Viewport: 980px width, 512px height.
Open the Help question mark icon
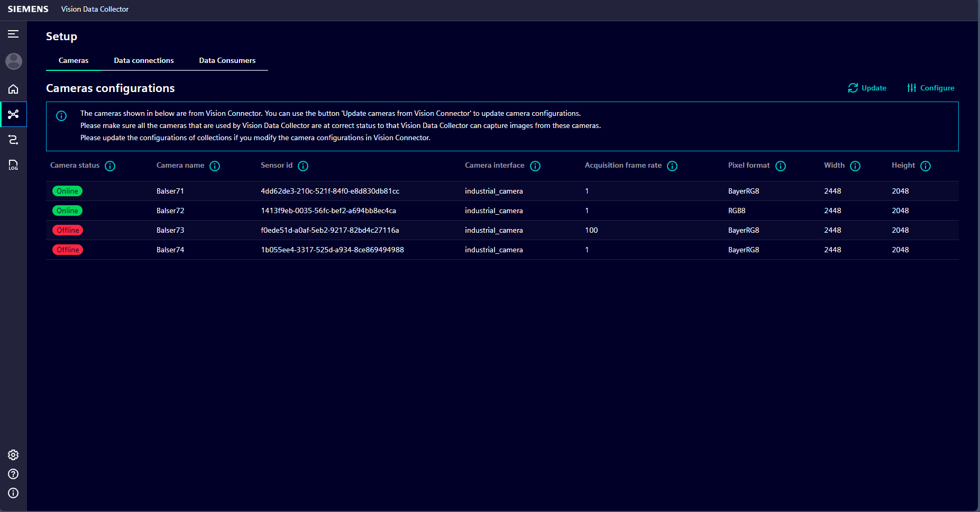(x=13, y=474)
